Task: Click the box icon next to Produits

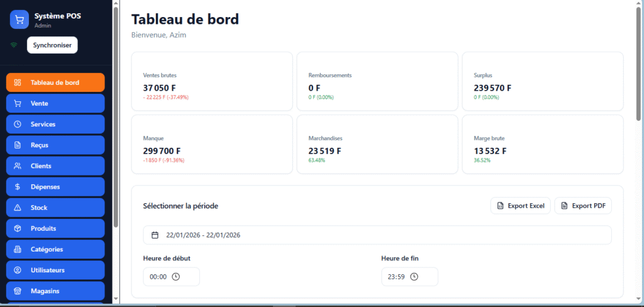Action: pyautogui.click(x=18, y=228)
